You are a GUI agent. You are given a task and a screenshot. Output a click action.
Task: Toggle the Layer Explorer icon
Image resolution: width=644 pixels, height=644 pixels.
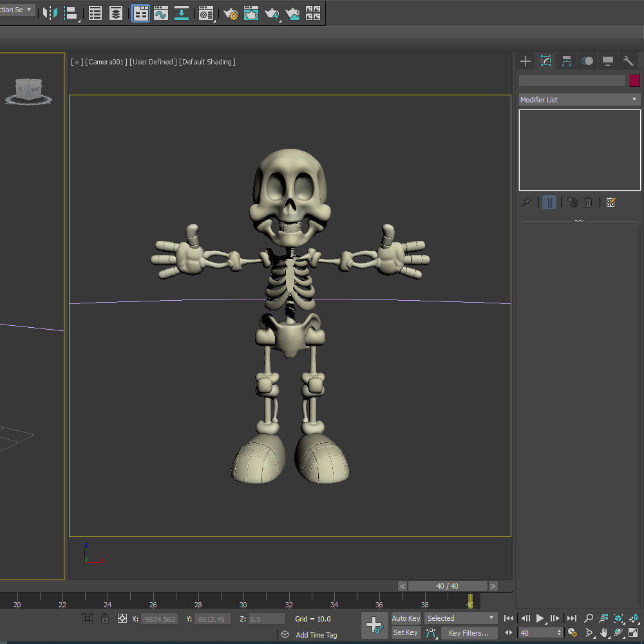116,13
